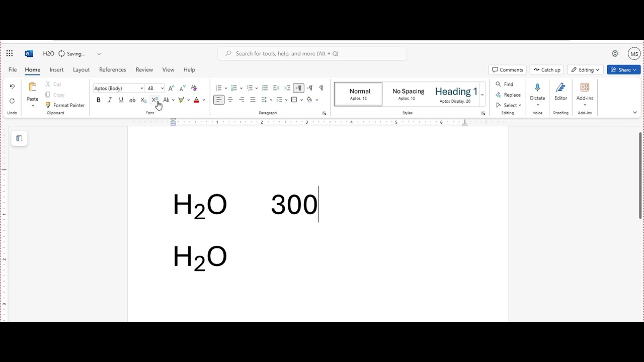Increase font size with grow icon

click(x=172, y=88)
